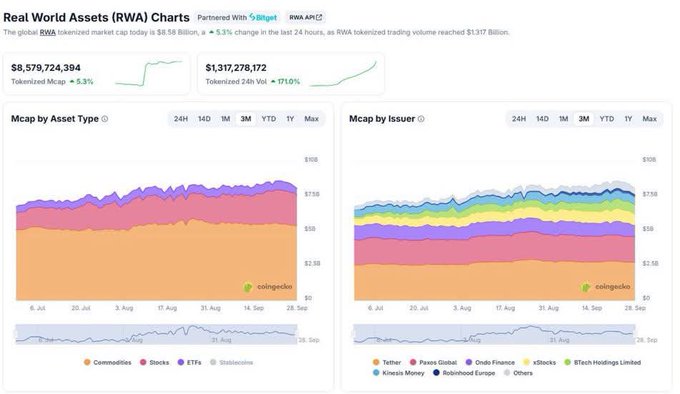Click the info icon beside Mcap by Asset Type

105,119
